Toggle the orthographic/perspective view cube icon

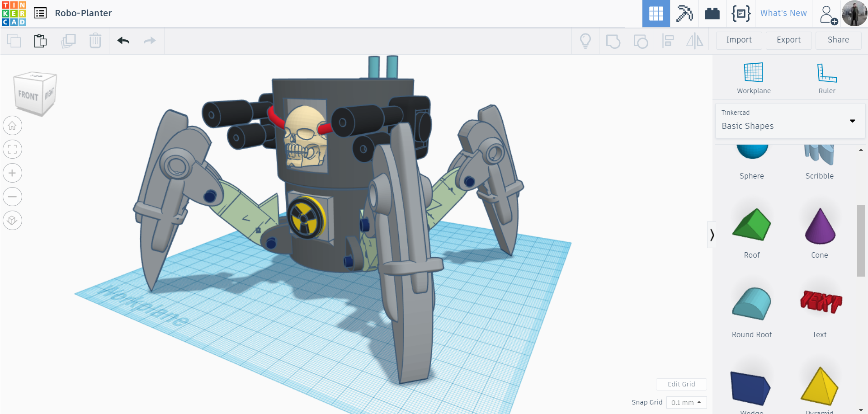pyautogui.click(x=12, y=221)
